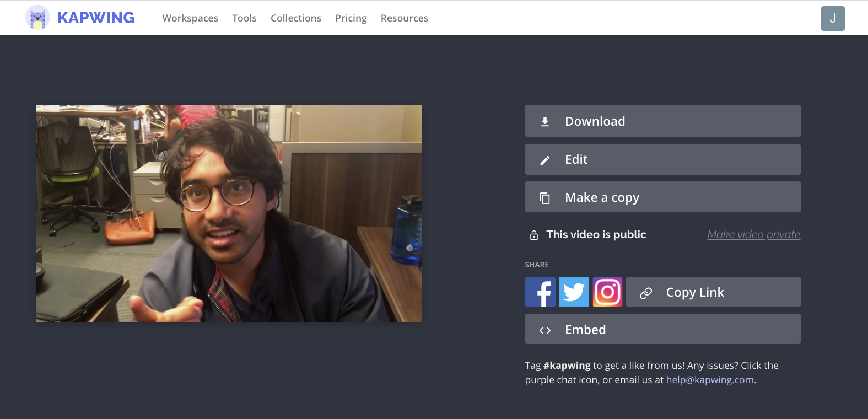Click the Kapwing cat logo icon

click(37, 18)
